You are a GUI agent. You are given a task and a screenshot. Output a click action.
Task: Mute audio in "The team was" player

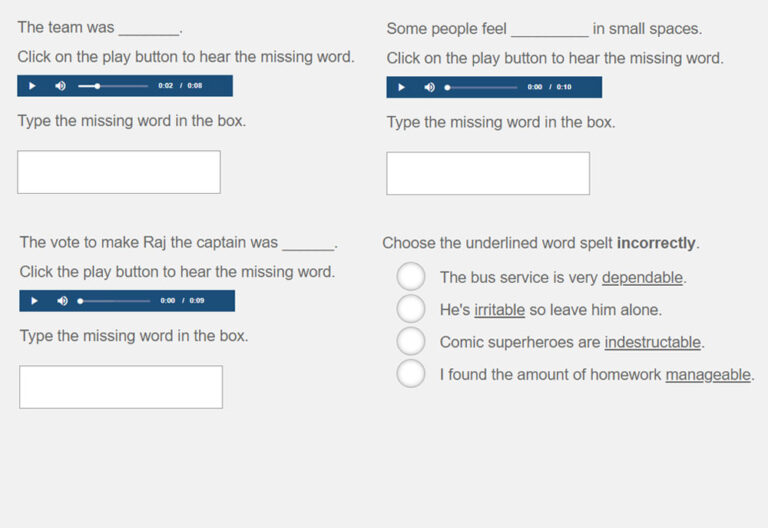click(60, 86)
